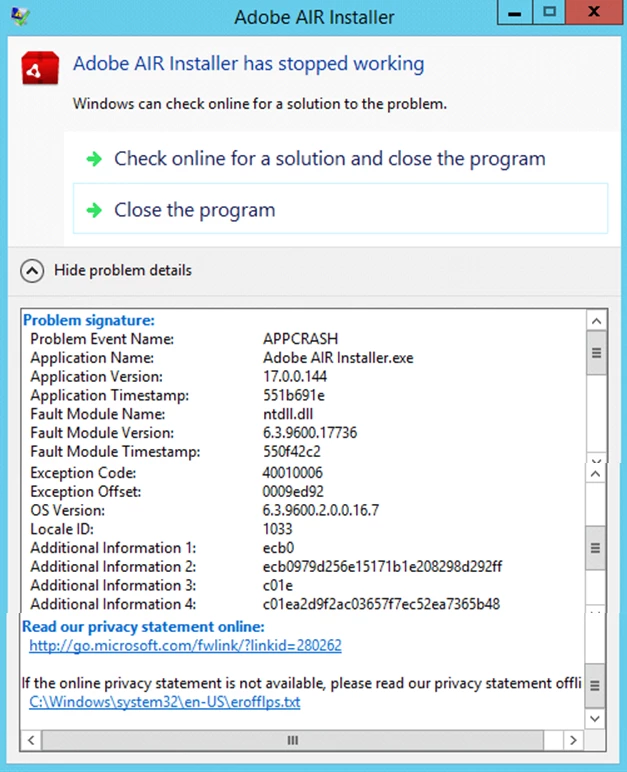Select application version 17.0.0.144

295,376
